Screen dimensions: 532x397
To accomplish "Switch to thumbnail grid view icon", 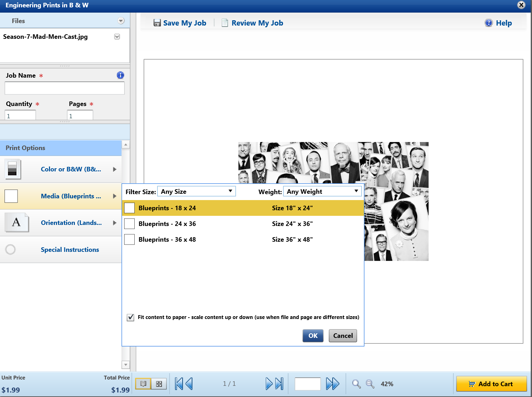I will pyautogui.click(x=159, y=384).
